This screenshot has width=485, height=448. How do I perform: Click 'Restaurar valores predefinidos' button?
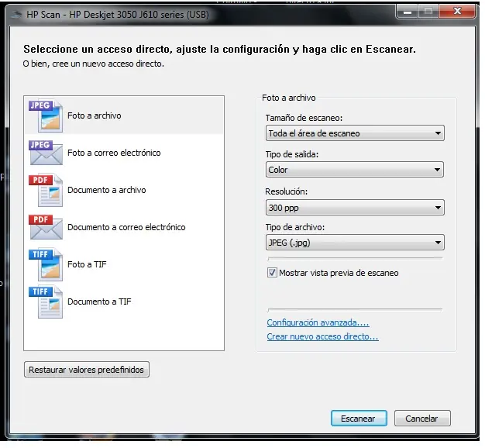point(87,370)
